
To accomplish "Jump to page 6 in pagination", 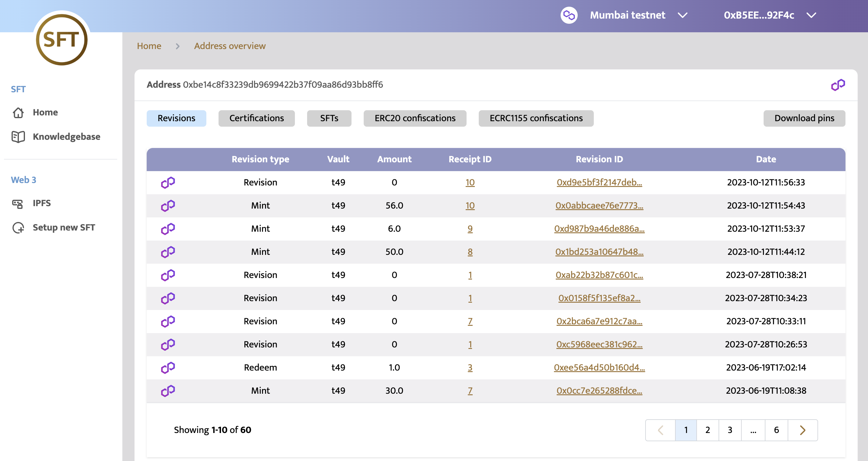I will click(x=776, y=430).
